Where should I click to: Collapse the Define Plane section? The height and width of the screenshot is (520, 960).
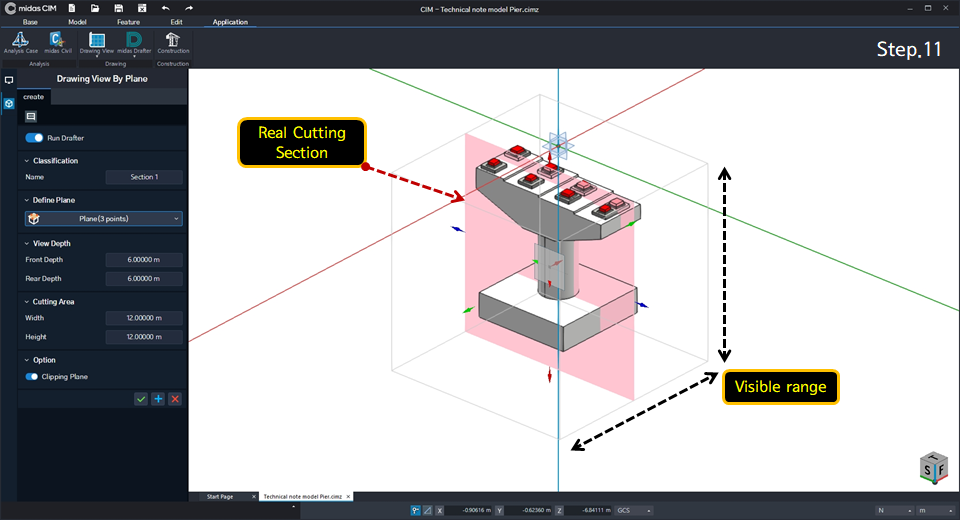[x=26, y=200]
